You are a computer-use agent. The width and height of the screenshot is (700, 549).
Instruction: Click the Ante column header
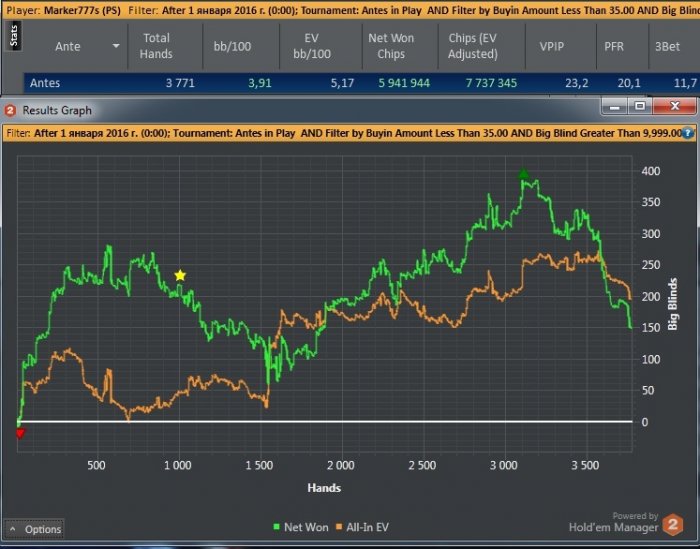(68, 46)
